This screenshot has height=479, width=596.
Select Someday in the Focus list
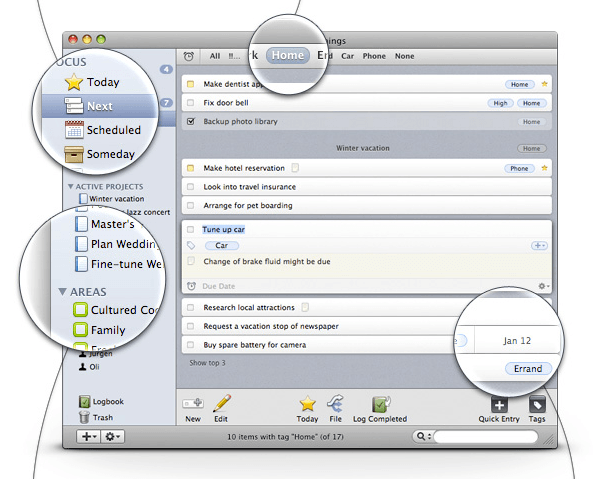coord(100,154)
